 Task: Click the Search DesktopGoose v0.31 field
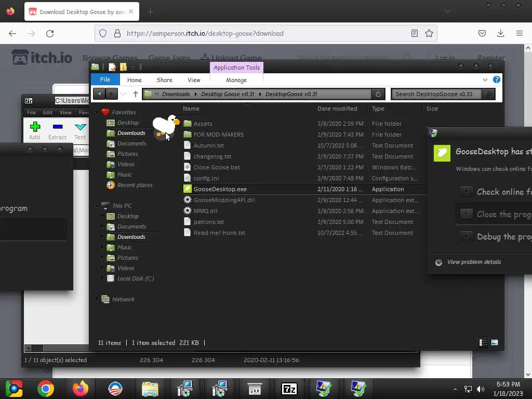pos(436,94)
